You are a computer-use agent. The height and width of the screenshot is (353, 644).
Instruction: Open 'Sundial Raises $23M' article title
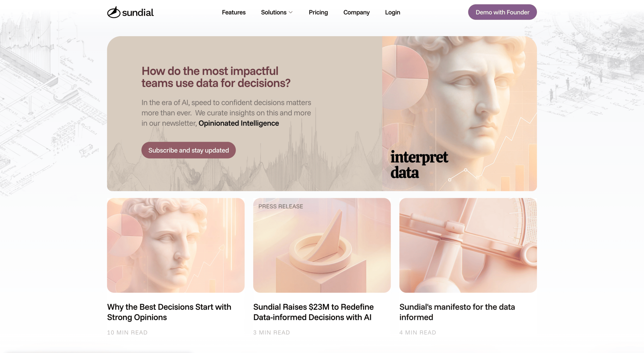pos(313,312)
